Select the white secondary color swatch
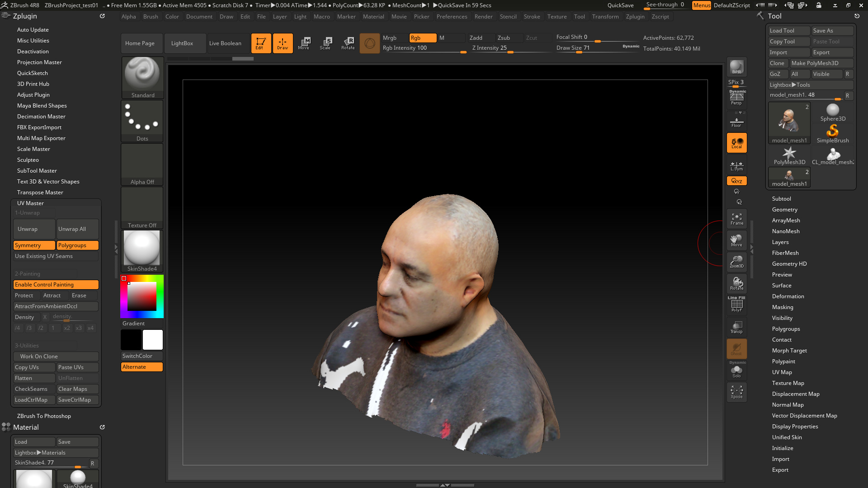The width and height of the screenshot is (868, 488). coord(153,340)
